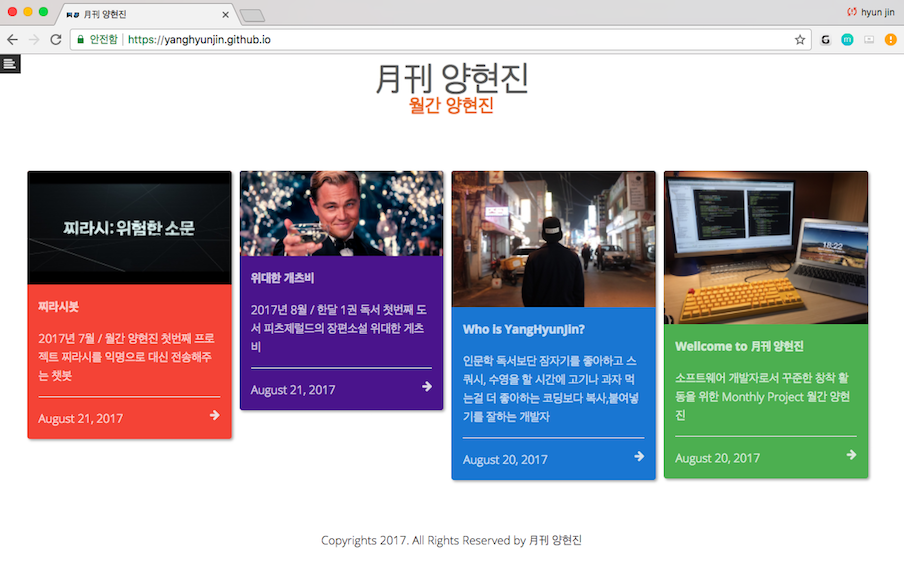Click the browser back arrow
The image size is (904, 567).
pyautogui.click(x=12, y=40)
